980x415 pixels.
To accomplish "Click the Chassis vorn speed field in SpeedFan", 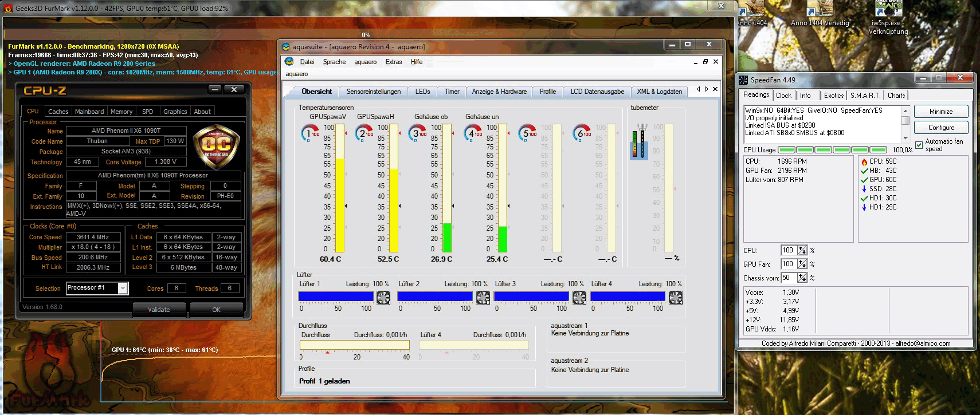I will pyautogui.click(x=789, y=278).
